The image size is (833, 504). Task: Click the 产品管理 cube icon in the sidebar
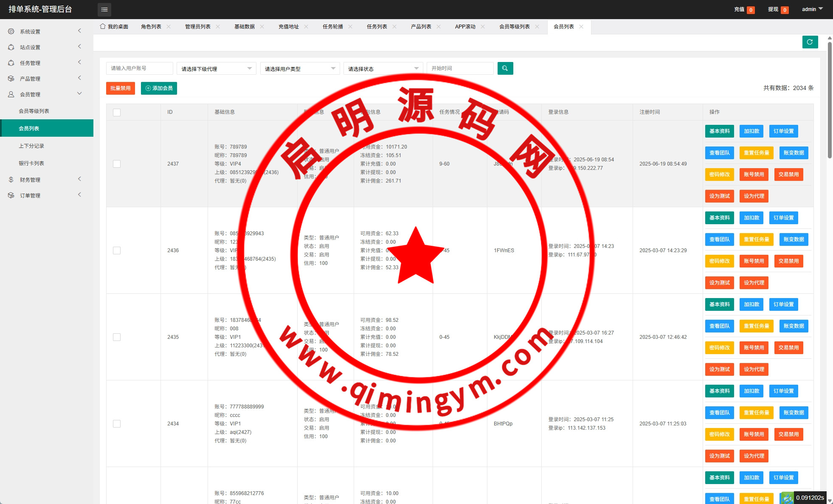click(11, 79)
